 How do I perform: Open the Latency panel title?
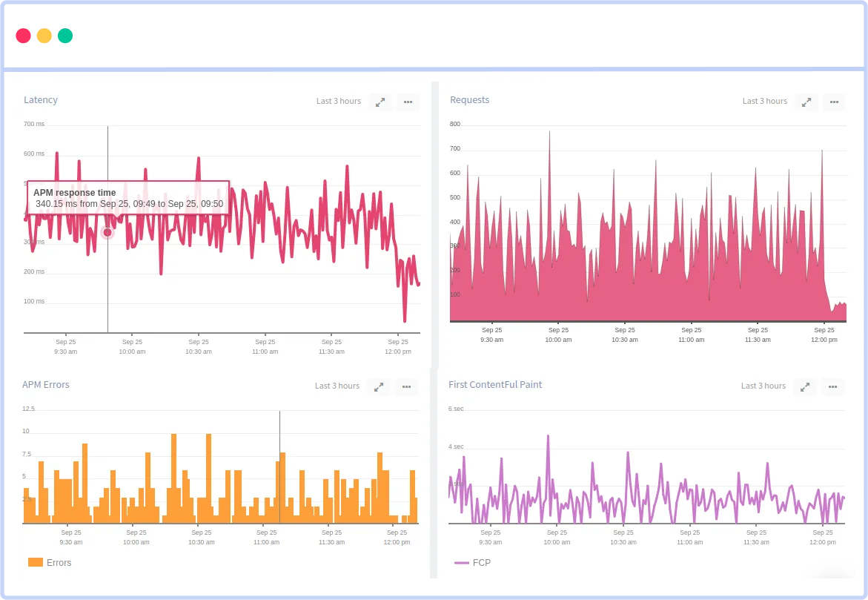point(41,99)
